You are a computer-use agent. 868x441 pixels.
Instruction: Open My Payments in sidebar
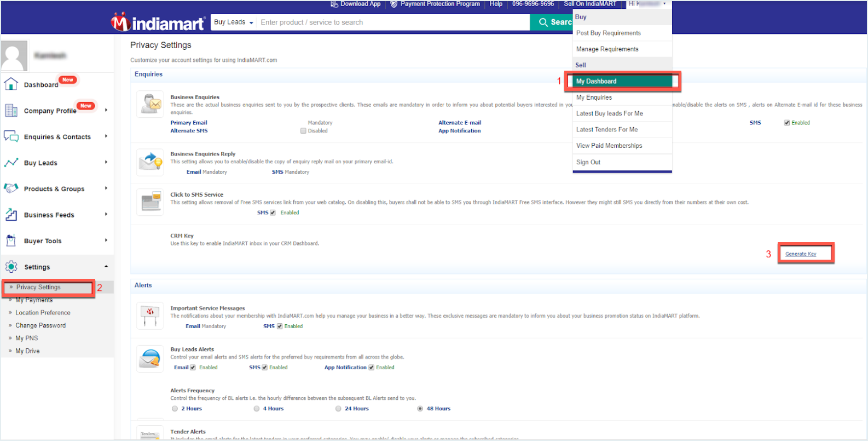(x=34, y=300)
